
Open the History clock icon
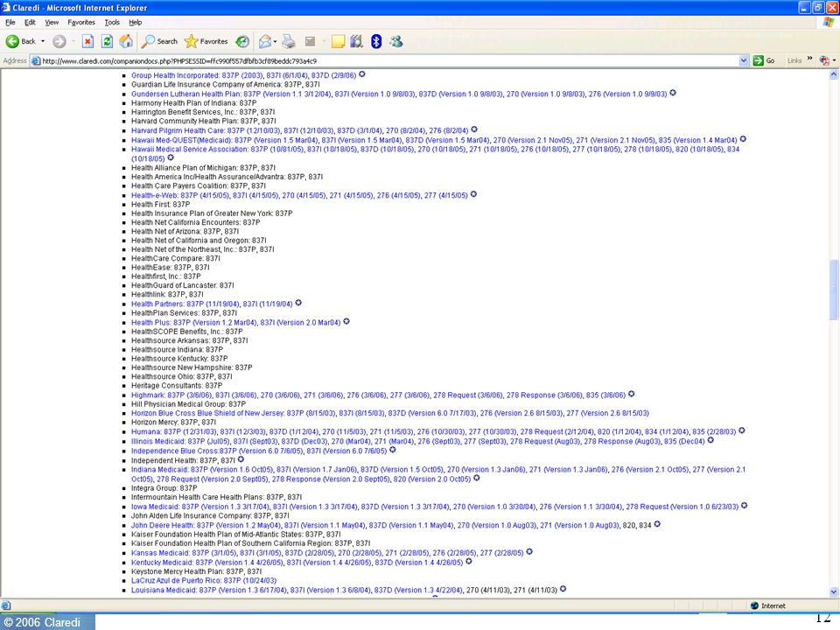click(x=242, y=41)
